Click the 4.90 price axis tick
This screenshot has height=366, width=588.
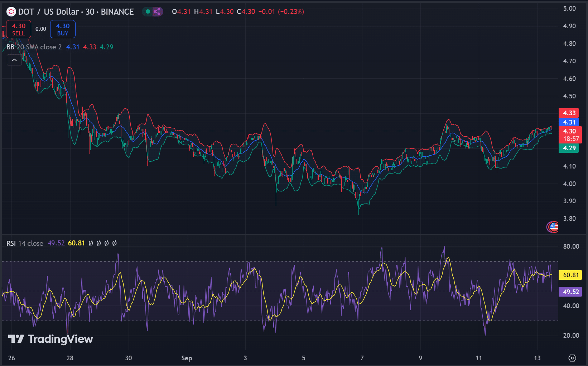pyautogui.click(x=569, y=26)
